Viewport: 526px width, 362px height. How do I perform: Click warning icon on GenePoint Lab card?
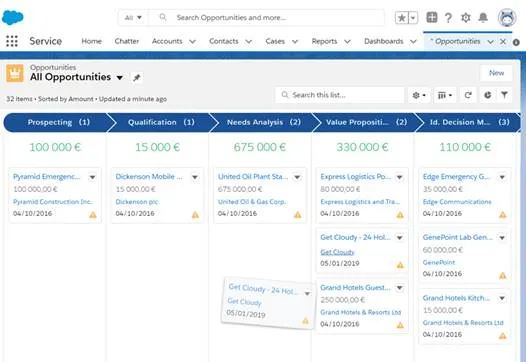tap(503, 275)
